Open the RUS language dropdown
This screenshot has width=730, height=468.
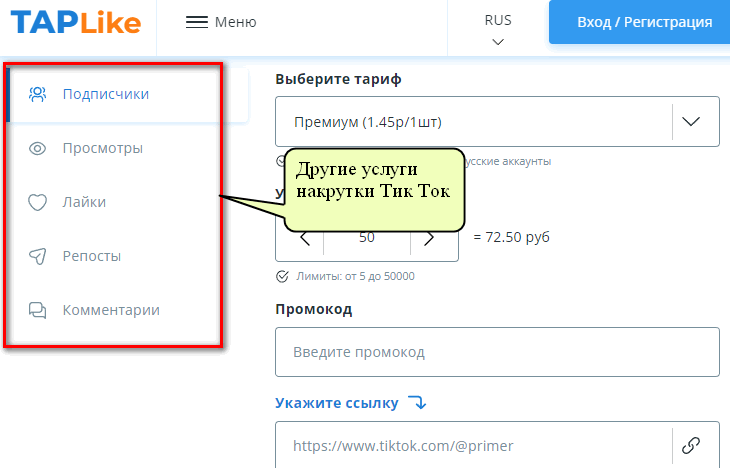[498, 30]
